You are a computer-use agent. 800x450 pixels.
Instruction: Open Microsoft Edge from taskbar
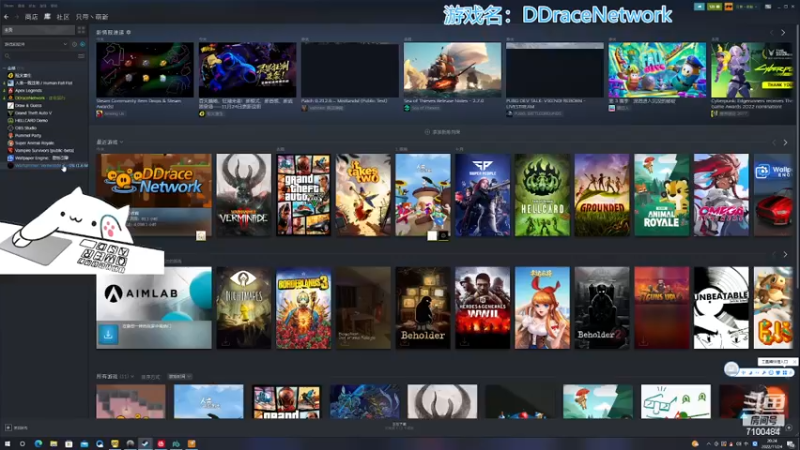point(38,444)
